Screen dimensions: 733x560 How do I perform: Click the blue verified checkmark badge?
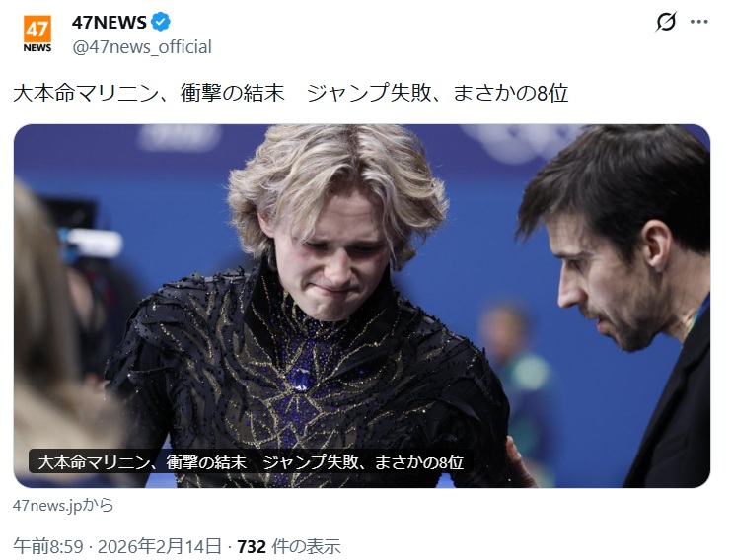pos(161,22)
